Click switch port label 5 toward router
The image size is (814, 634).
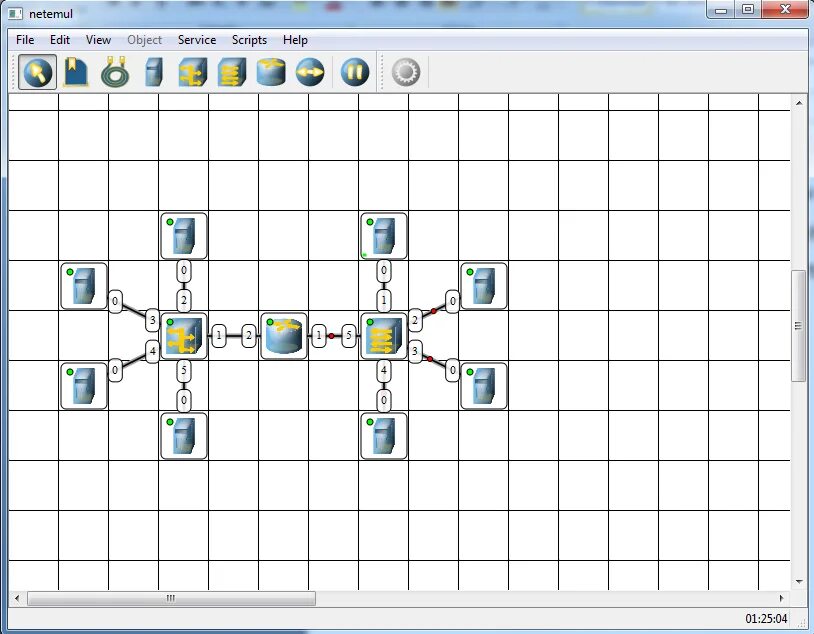coord(349,335)
